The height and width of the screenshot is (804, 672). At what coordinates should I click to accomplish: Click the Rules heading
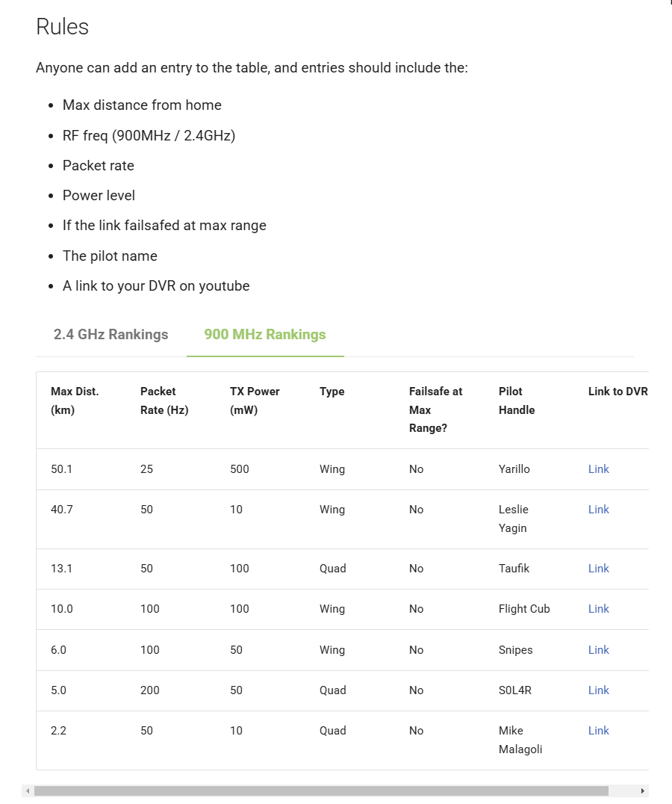[x=63, y=27]
